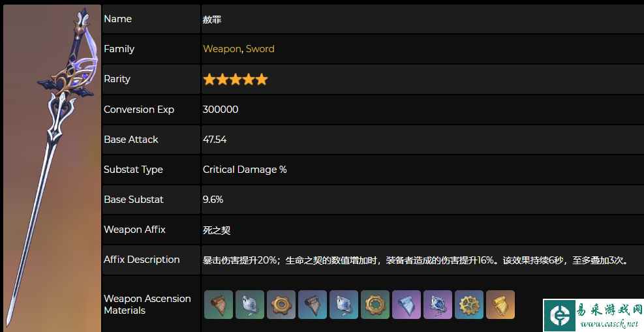Click the Critical Damage % substat value
The image size is (644, 332).
click(x=245, y=170)
